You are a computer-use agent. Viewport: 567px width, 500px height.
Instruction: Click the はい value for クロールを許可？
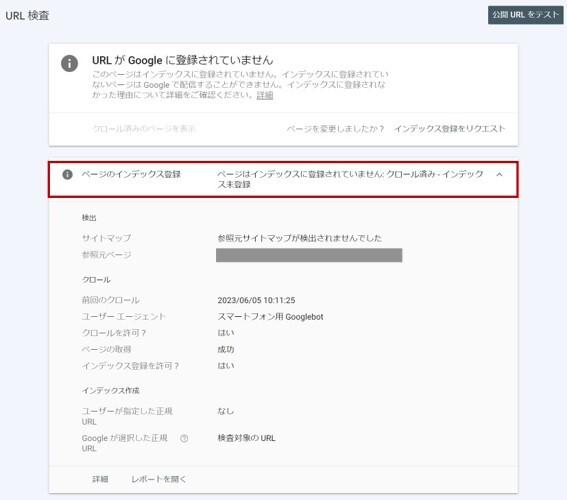tap(226, 333)
